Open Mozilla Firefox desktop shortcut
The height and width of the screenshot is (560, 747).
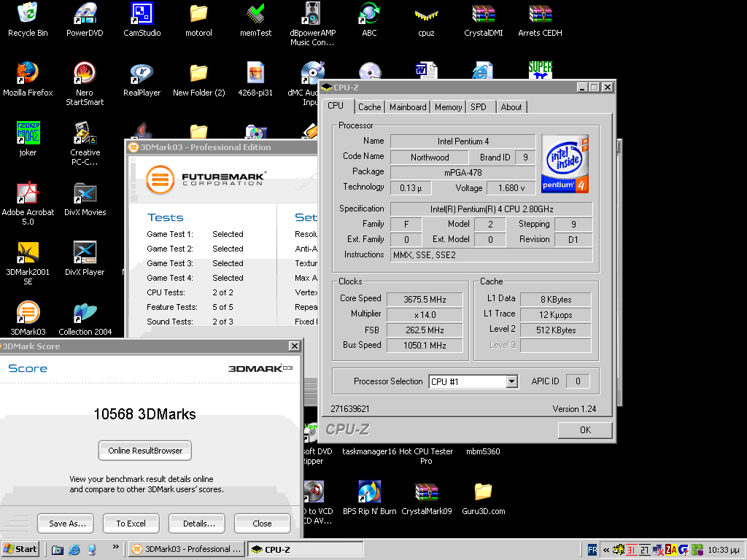click(x=28, y=73)
